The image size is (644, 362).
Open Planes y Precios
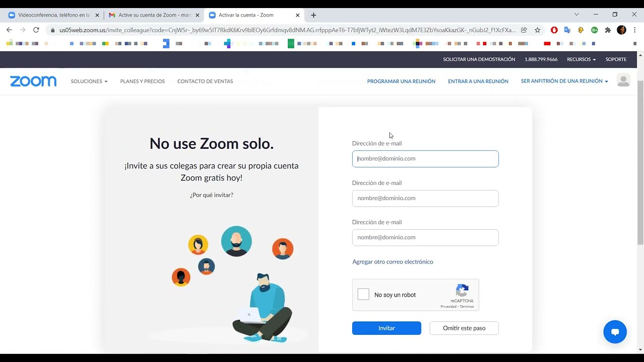[142, 81]
